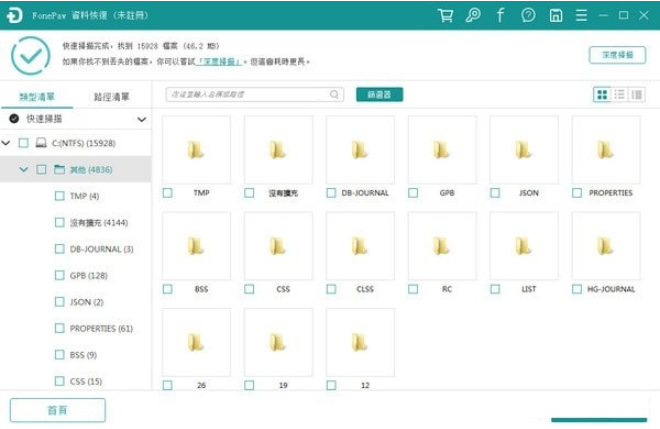Open the help question mark icon
This screenshot has width=660, height=429.
(528, 16)
